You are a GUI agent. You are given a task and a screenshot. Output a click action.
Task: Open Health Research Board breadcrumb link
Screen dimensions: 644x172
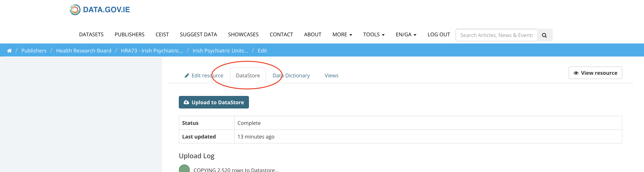click(84, 51)
